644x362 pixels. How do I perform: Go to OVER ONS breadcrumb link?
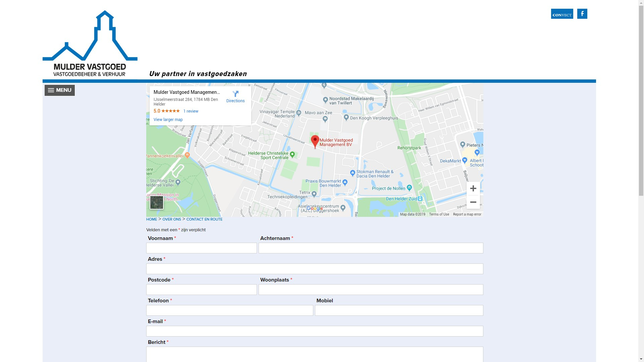point(172,219)
